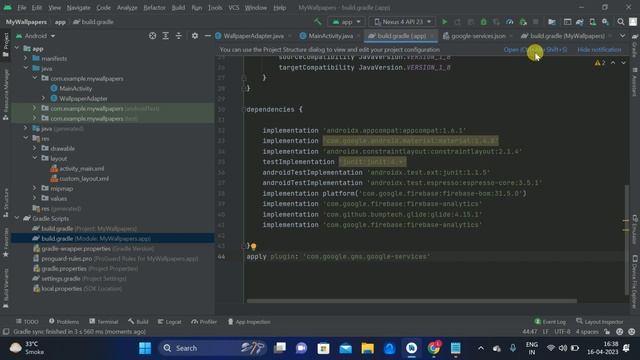The height and width of the screenshot is (360, 640).
Task: Open project panel settings gear
Action: pos(195,36)
